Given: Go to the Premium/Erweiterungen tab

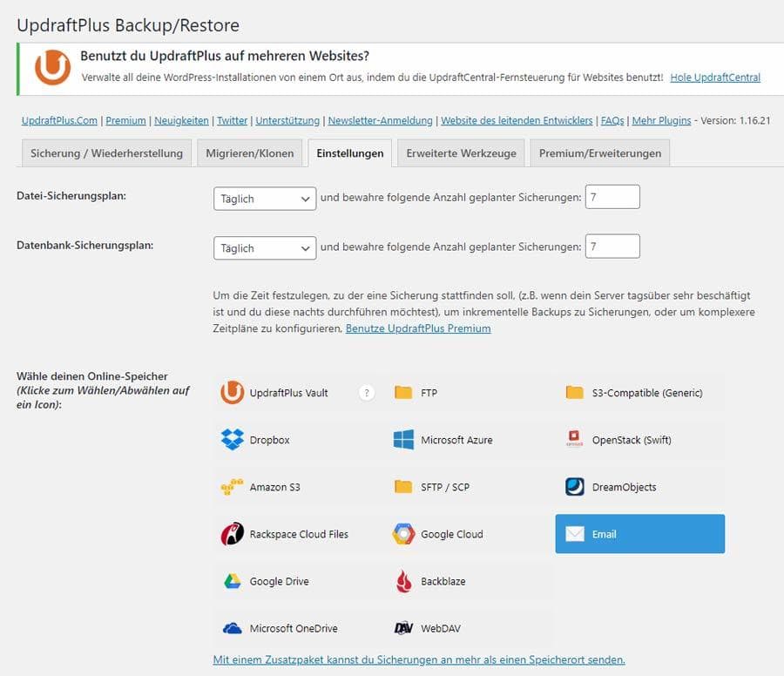Looking at the screenshot, I should pos(599,153).
